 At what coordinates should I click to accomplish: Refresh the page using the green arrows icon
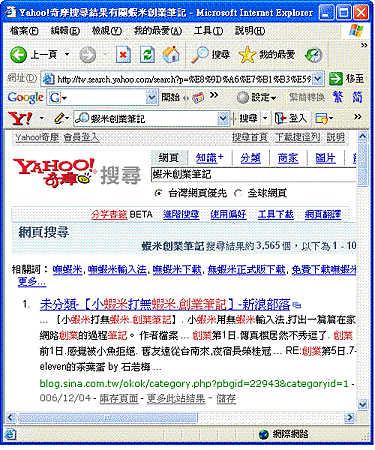click(147, 54)
